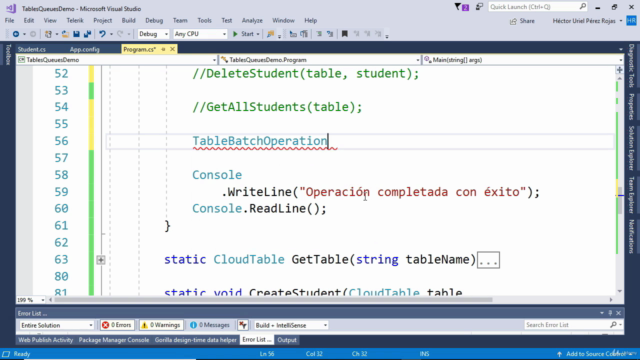Image resolution: width=640 pixels, height=360 pixels.
Task: Switch to the Output tab
Action: click(x=287, y=340)
